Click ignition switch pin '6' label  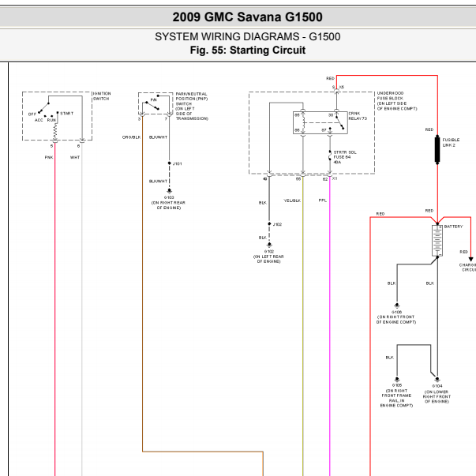pyautogui.click(x=78, y=146)
